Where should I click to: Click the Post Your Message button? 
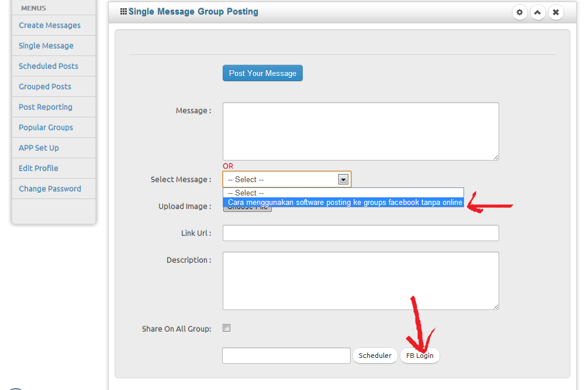pyautogui.click(x=262, y=73)
